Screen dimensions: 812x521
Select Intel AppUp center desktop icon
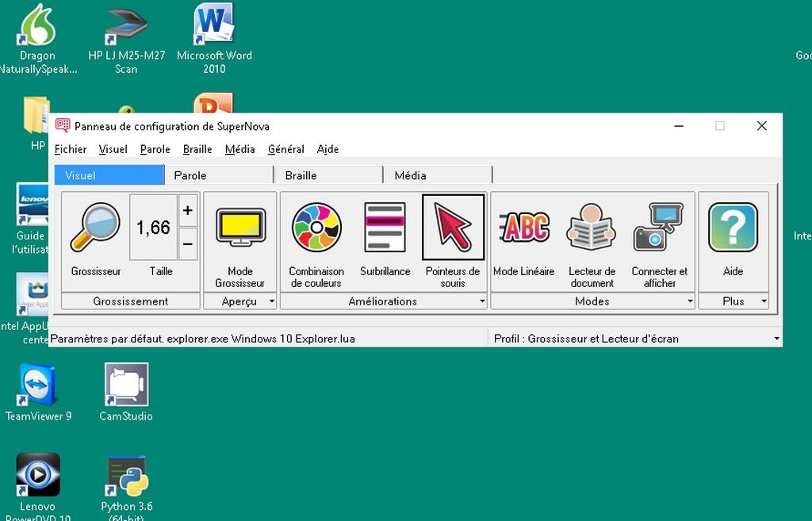26,309
